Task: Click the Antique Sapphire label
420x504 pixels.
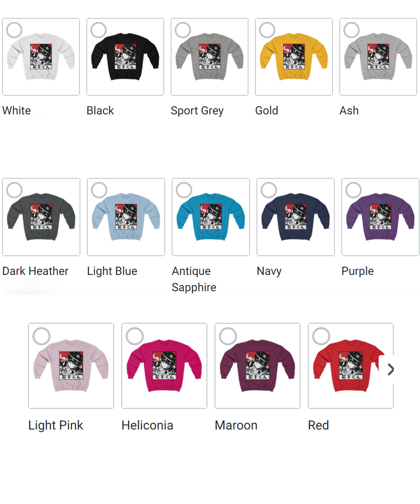Action: (x=194, y=279)
